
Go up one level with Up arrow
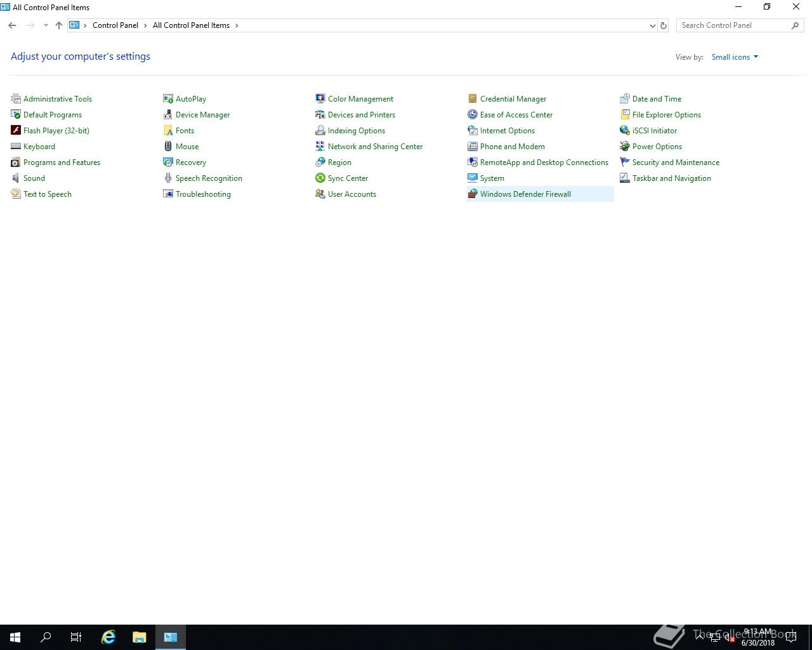coord(59,25)
